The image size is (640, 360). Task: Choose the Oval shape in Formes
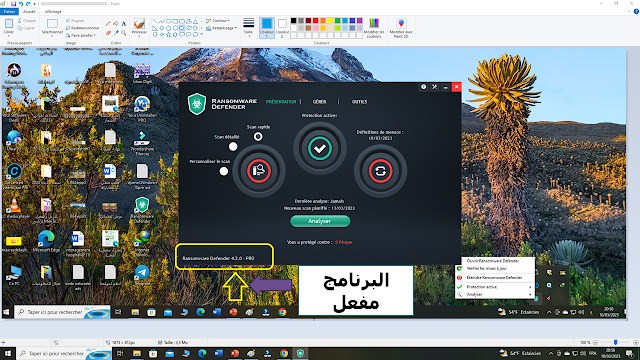pos(169,21)
